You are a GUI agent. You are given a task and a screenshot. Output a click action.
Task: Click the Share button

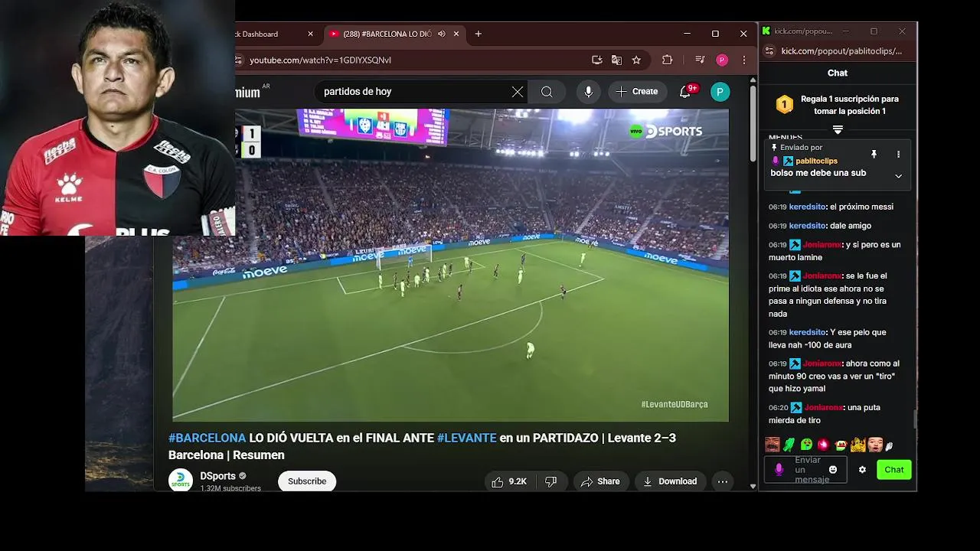(x=600, y=481)
